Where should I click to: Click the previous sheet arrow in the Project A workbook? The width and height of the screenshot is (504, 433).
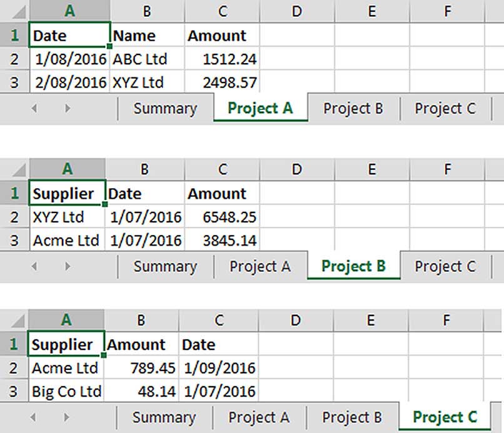click(x=34, y=108)
